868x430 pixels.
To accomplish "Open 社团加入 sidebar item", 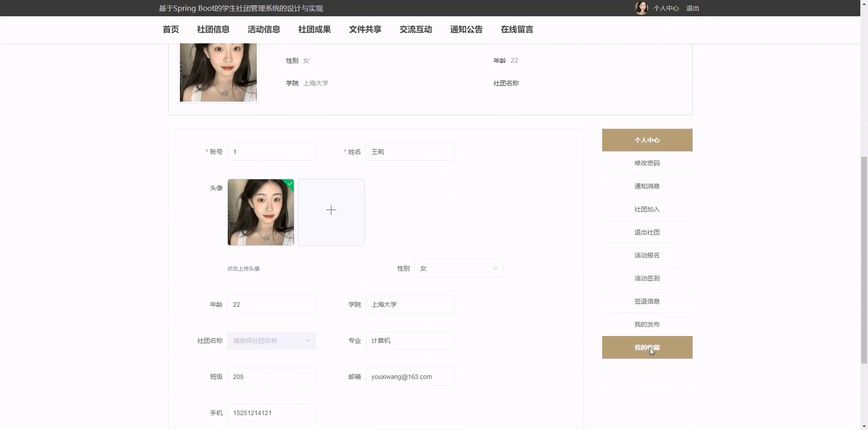I will click(x=647, y=209).
